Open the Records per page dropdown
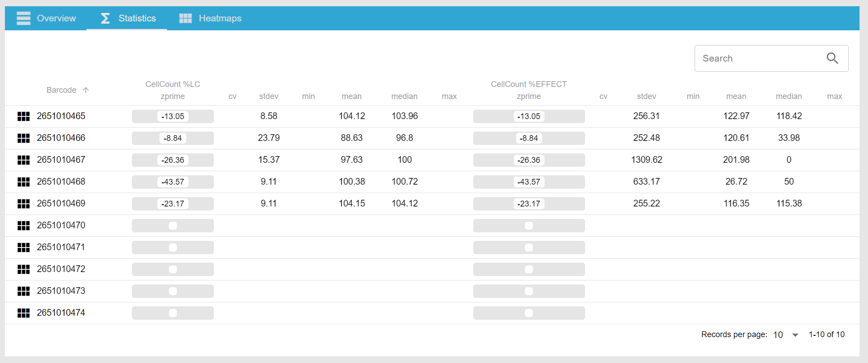The height and width of the screenshot is (363, 868). click(795, 335)
